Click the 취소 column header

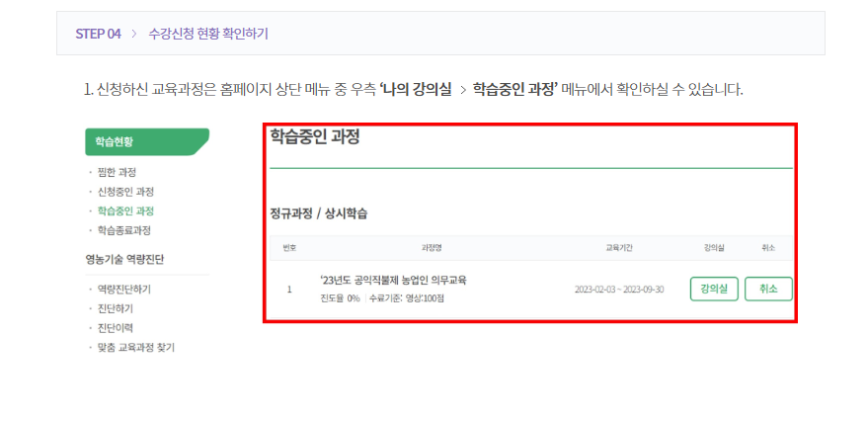pyautogui.click(x=768, y=248)
